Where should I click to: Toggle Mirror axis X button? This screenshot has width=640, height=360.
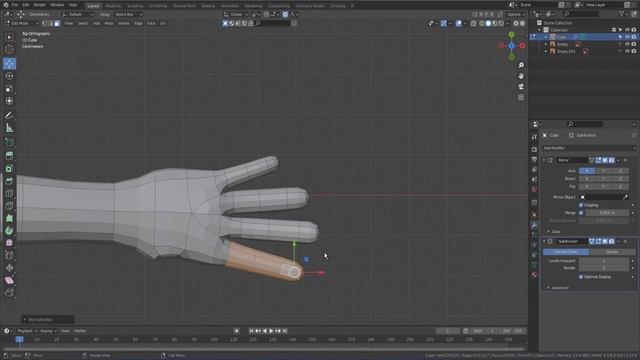pyautogui.click(x=587, y=171)
